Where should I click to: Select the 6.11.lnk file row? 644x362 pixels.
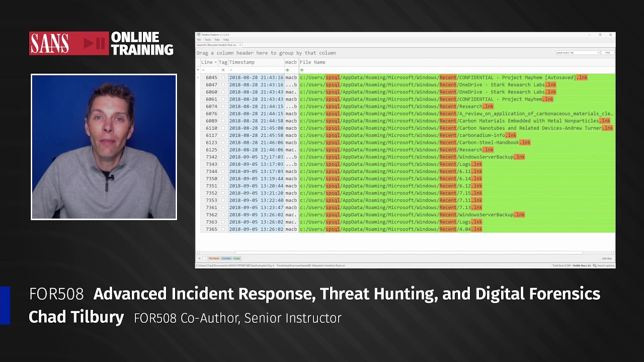tap(457, 171)
